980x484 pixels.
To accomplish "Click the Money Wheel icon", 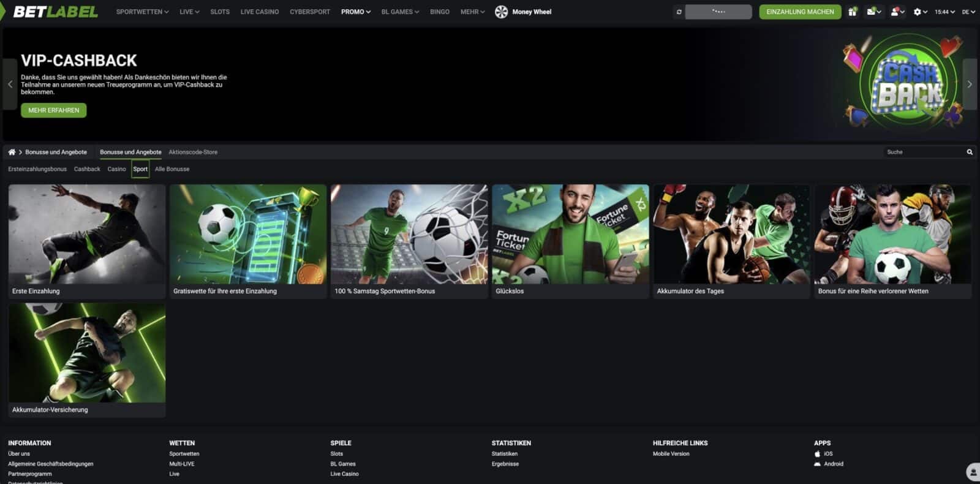I will [x=501, y=12].
